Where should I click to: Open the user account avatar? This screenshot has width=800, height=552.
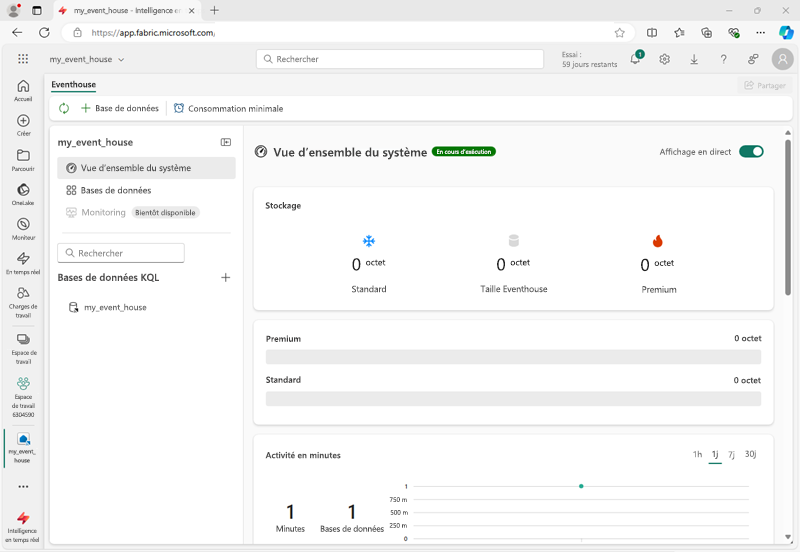click(782, 59)
